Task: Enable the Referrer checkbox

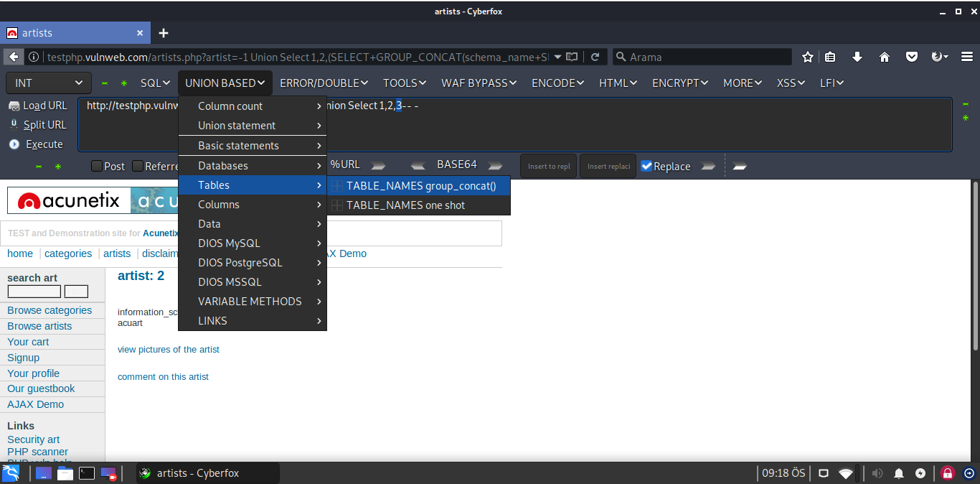Action: (138, 166)
